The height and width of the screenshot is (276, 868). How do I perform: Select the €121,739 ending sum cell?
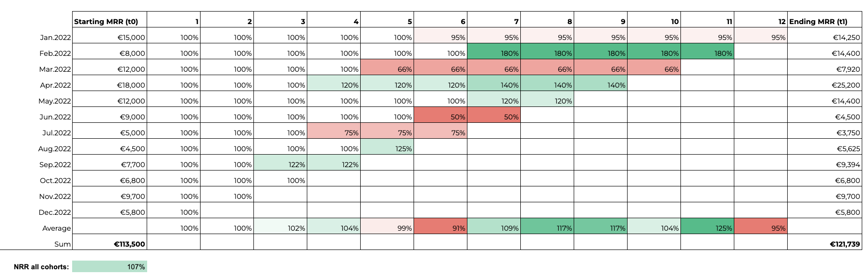coord(824,244)
